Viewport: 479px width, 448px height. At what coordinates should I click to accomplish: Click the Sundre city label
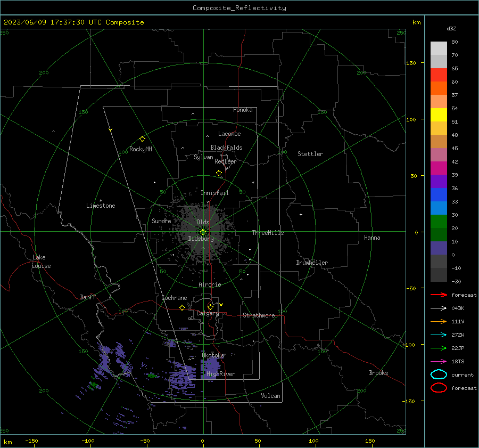tap(161, 221)
